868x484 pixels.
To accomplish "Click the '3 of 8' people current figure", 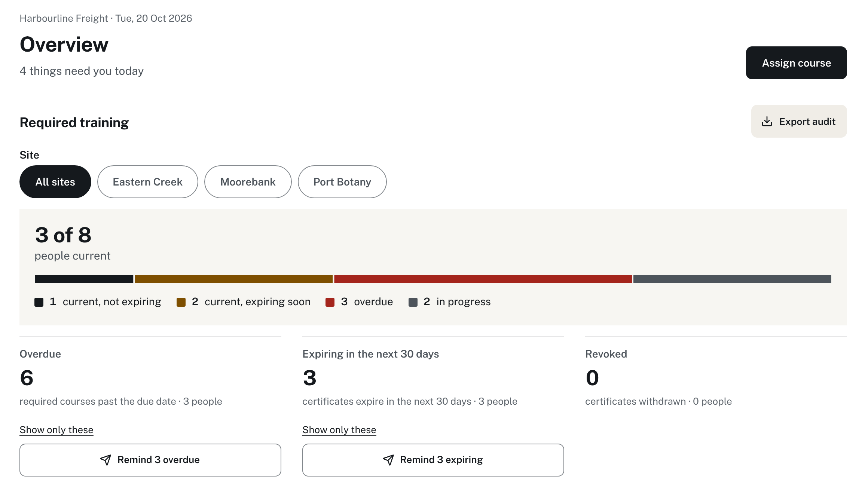I will click(63, 235).
